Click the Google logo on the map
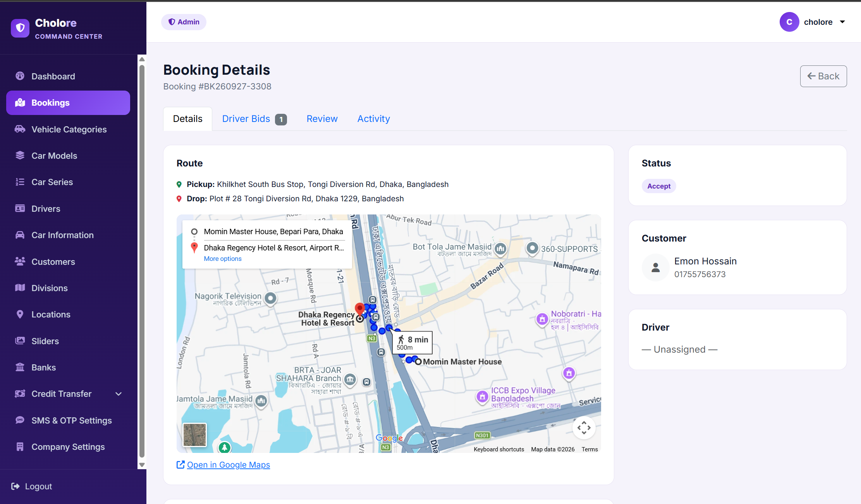861x504 pixels. coord(389,438)
